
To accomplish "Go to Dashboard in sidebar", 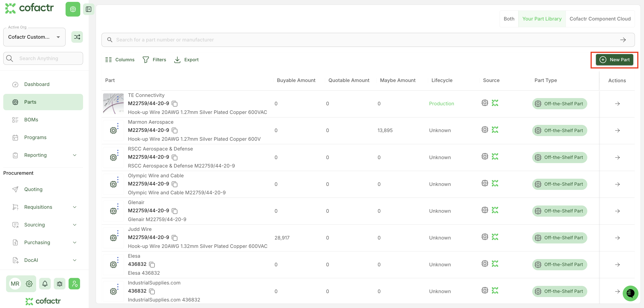I will click(x=43, y=84).
